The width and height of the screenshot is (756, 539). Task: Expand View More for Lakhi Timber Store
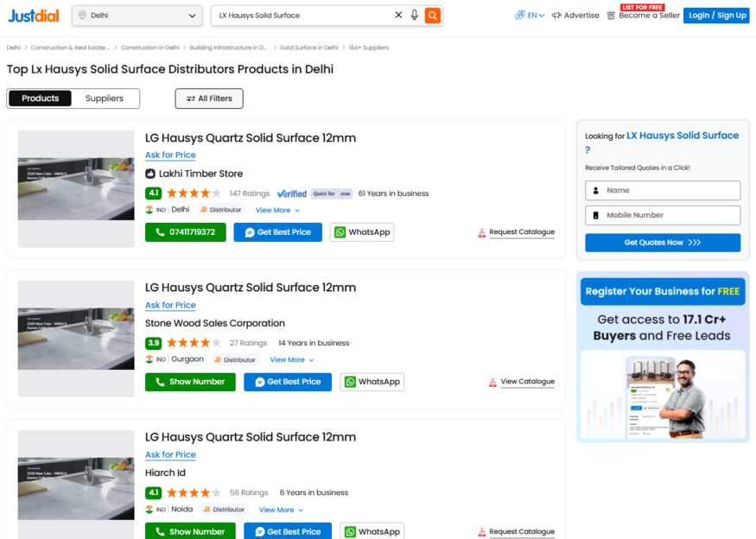(277, 210)
